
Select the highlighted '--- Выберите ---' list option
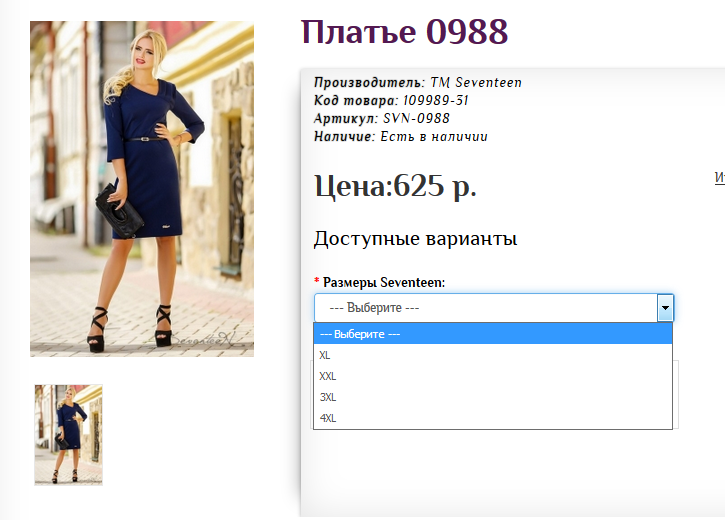[493, 334]
